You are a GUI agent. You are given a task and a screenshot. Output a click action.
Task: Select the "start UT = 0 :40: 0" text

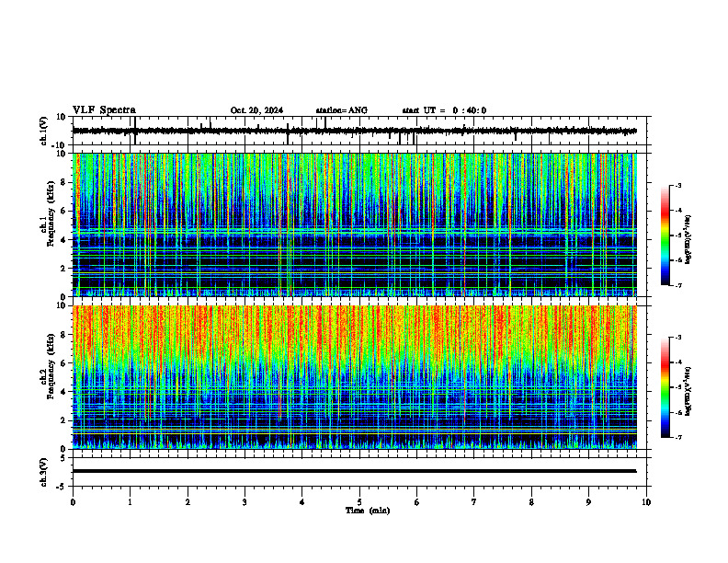tap(444, 110)
